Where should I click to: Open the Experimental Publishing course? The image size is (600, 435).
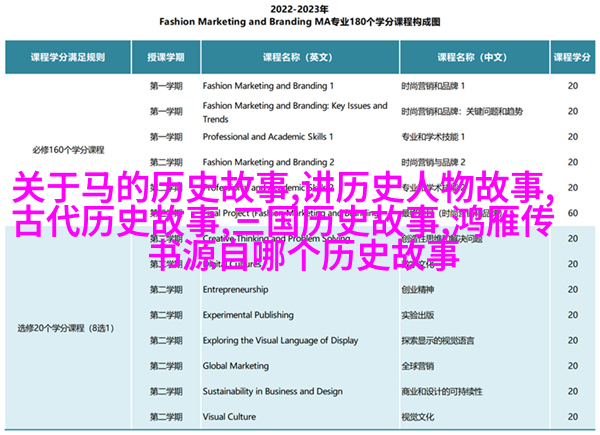point(245,313)
